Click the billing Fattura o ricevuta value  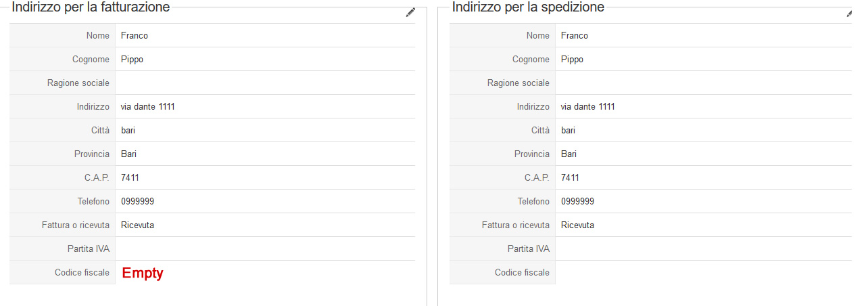point(137,225)
